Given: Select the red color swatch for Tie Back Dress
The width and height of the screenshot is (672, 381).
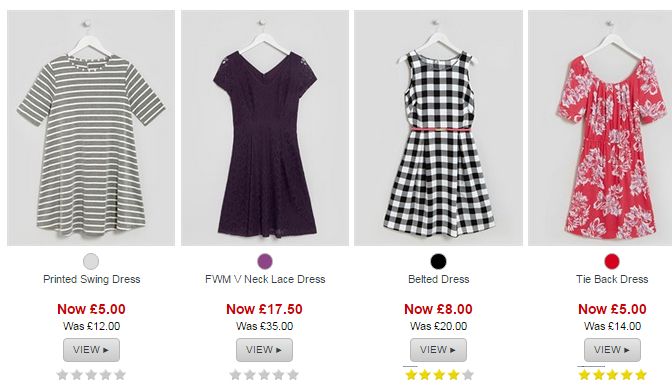Looking at the screenshot, I should (x=612, y=261).
